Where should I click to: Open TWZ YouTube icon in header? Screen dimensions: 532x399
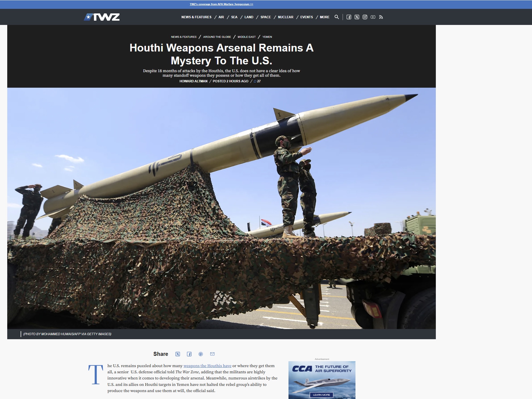[x=373, y=17]
